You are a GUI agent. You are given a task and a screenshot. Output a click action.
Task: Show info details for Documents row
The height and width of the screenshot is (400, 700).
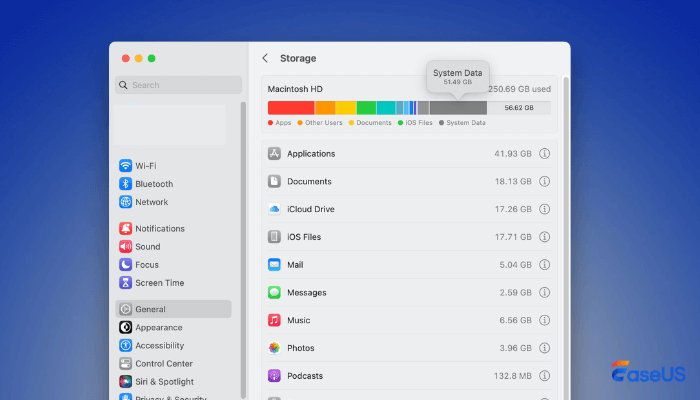(545, 181)
